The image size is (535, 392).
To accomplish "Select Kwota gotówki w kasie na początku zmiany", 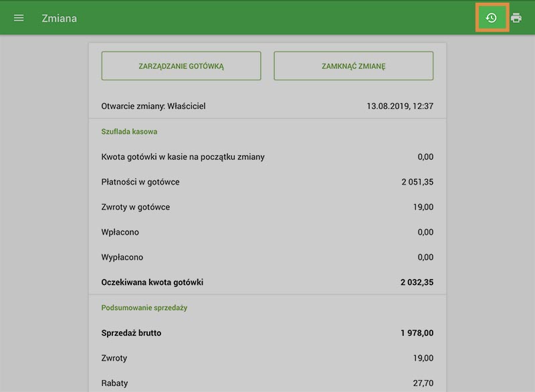I will click(x=183, y=157).
